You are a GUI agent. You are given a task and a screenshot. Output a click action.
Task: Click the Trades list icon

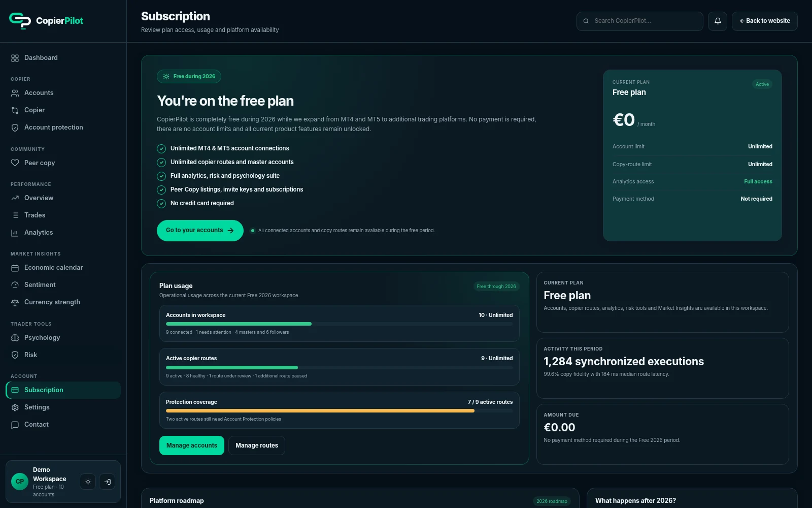[15, 215]
